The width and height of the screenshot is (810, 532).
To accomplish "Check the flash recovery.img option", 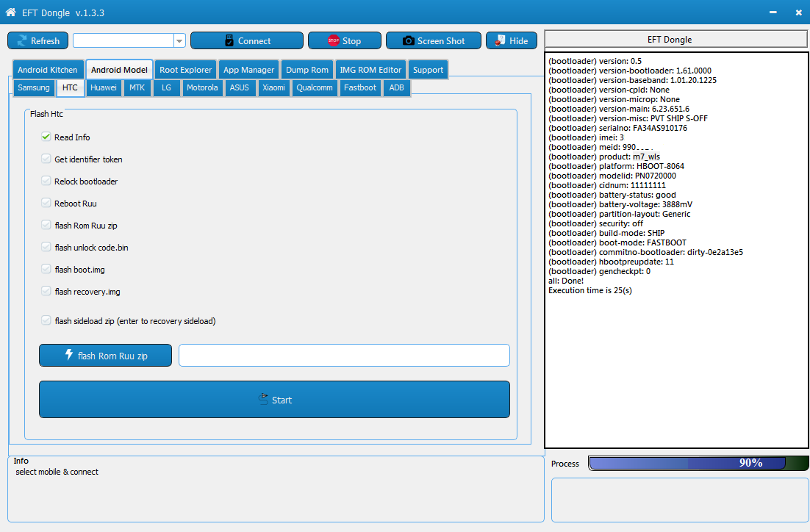I will (x=46, y=291).
